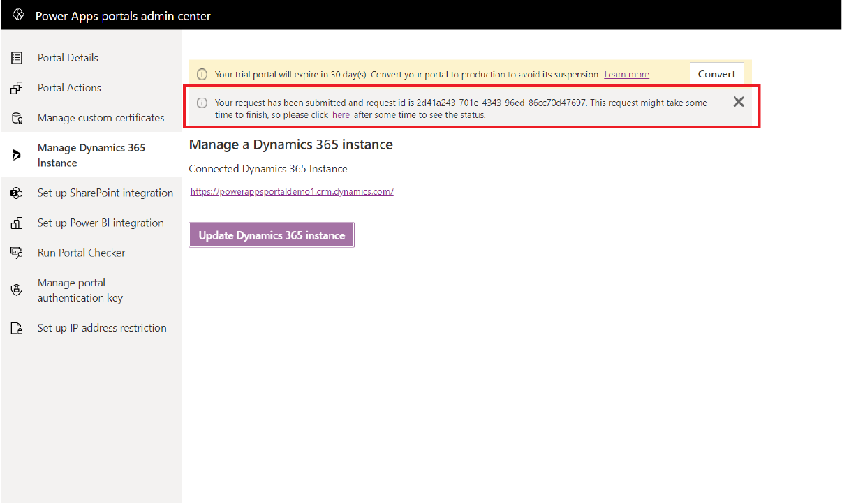Click the SharePoint integration sidebar icon
Image resolution: width=842 pixels, height=504 pixels.
point(17,193)
